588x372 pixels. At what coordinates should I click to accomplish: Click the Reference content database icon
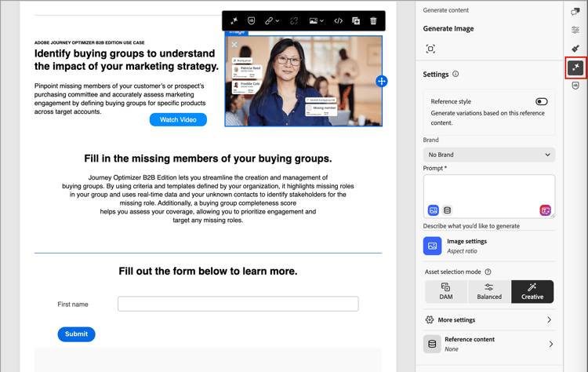[432, 344]
